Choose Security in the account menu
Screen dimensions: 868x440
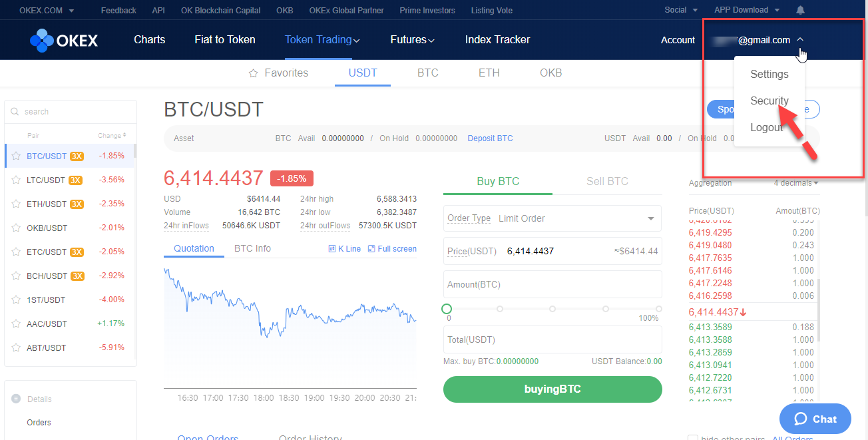point(769,101)
